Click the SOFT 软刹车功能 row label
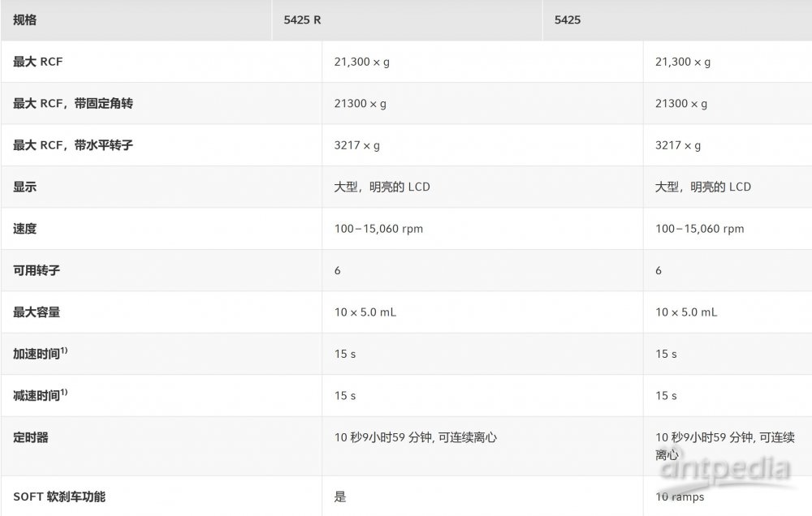812x516 pixels. 59,497
